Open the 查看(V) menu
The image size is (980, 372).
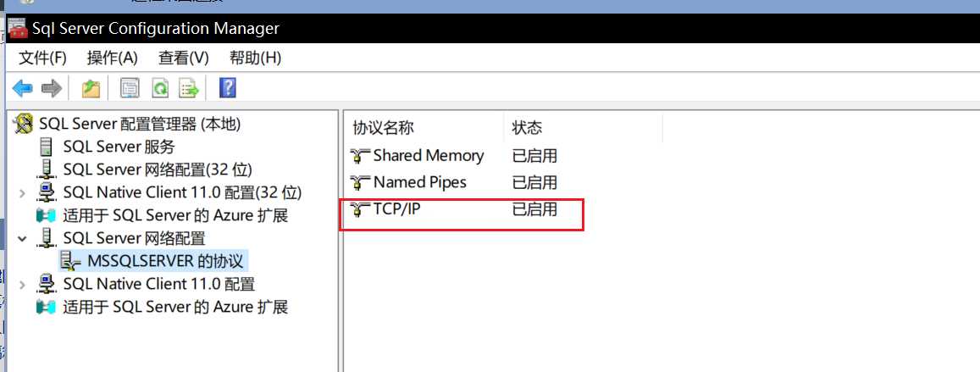click(x=184, y=58)
